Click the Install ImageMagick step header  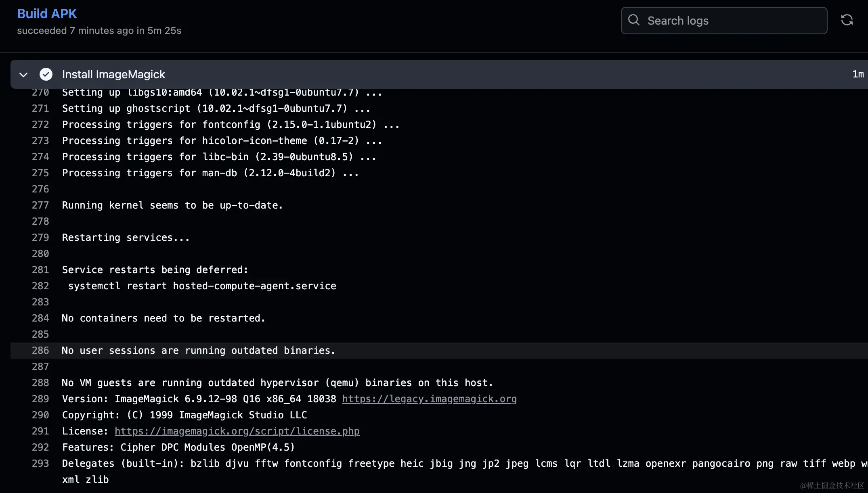(x=113, y=74)
